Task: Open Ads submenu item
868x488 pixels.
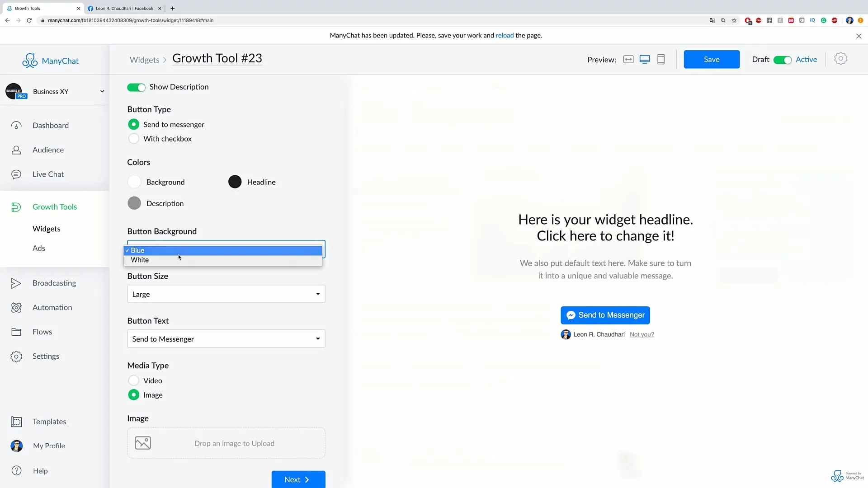Action: tap(39, 248)
